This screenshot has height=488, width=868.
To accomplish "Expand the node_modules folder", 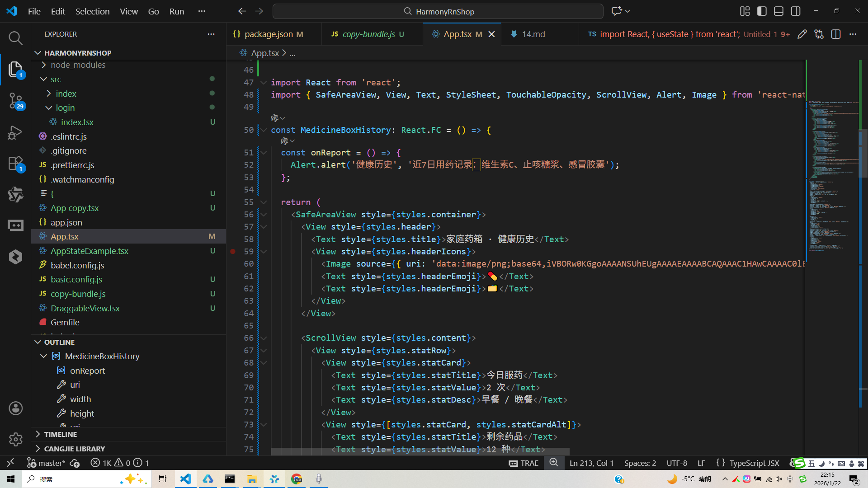I will point(43,65).
